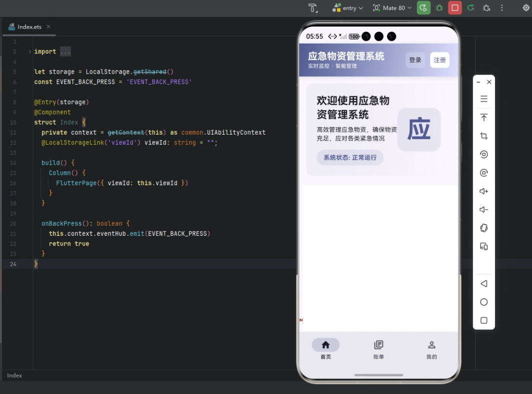Stop the running app with red square
The height and width of the screenshot is (394, 532).
click(455, 8)
